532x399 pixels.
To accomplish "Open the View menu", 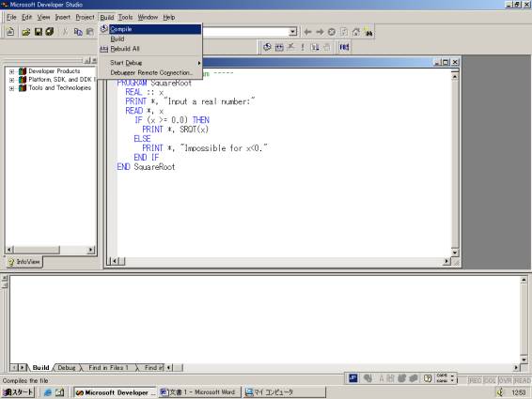I will coord(43,17).
